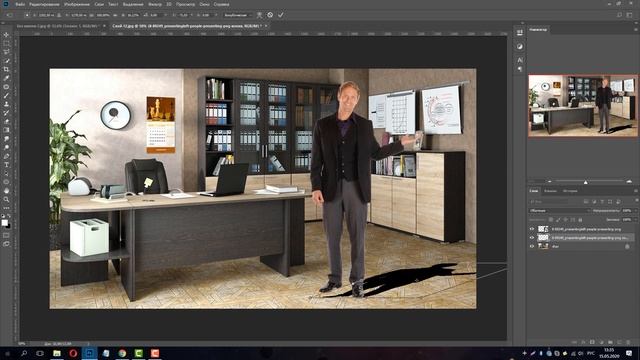Screen dimensions: 640x360
Task: Open the Фильтр menu
Action: pos(155,4)
